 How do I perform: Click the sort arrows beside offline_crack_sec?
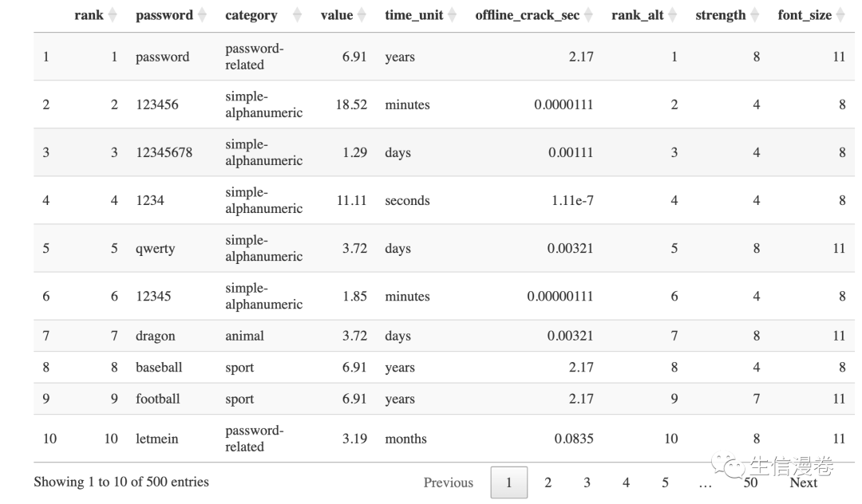pos(588,15)
